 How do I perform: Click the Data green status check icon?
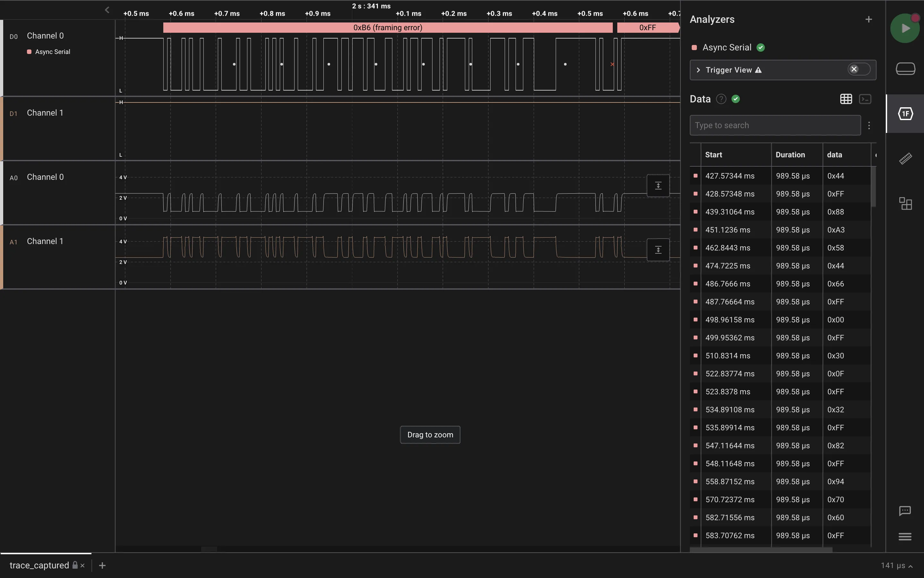click(736, 99)
